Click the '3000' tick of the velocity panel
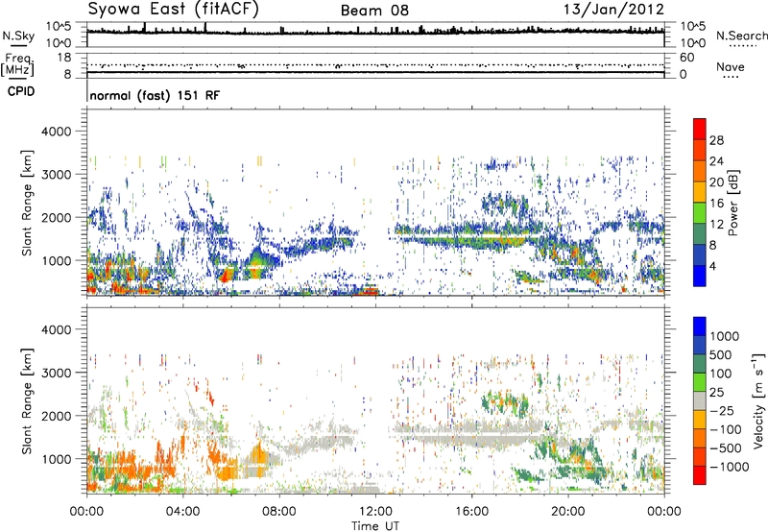The height and width of the screenshot is (532, 768). 56,373
